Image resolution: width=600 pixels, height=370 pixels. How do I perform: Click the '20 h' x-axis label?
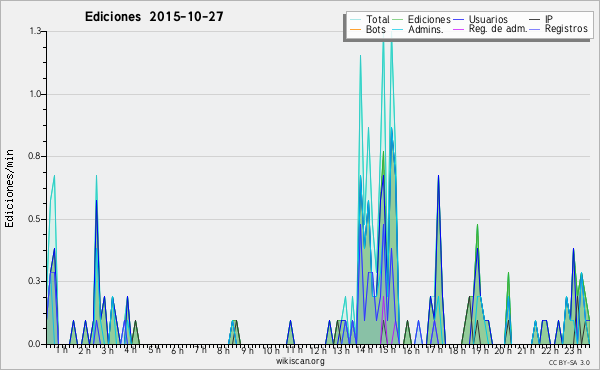(504, 350)
